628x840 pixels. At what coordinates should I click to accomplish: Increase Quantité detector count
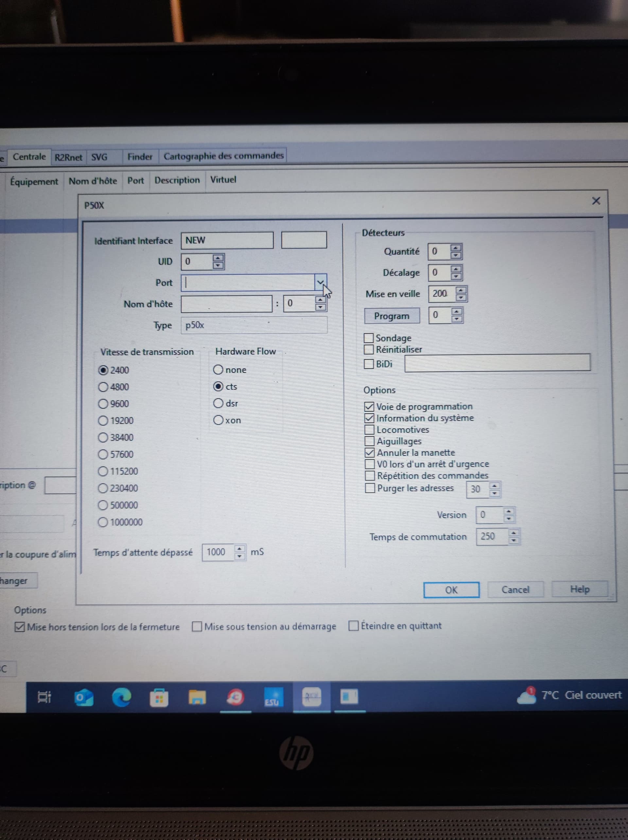456,247
